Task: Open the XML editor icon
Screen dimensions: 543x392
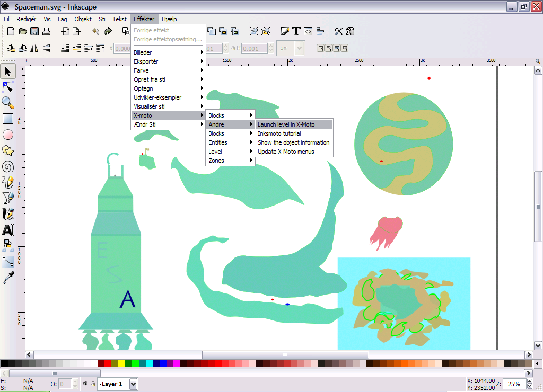Action: (x=308, y=31)
